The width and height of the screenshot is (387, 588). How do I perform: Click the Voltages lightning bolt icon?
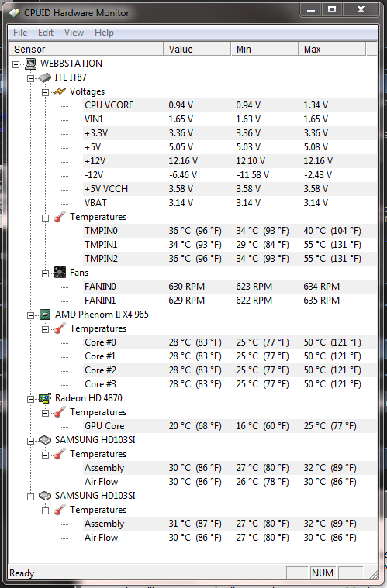60,91
